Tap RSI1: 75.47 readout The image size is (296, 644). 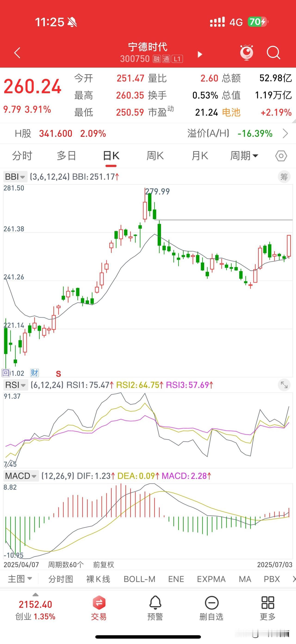click(x=90, y=385)
